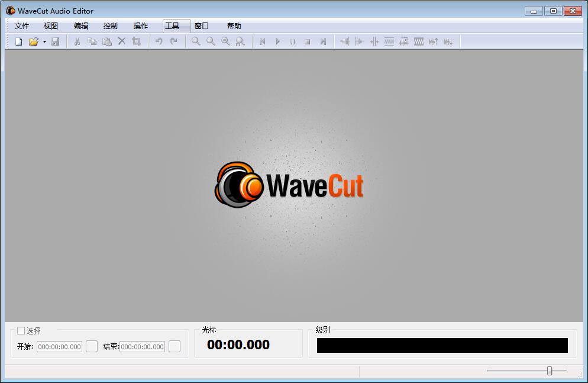This screenshot has width=588, height=383.
Task: Cut selection with the scissors icon
Action: pyautogui.click(x=77, y=41)
